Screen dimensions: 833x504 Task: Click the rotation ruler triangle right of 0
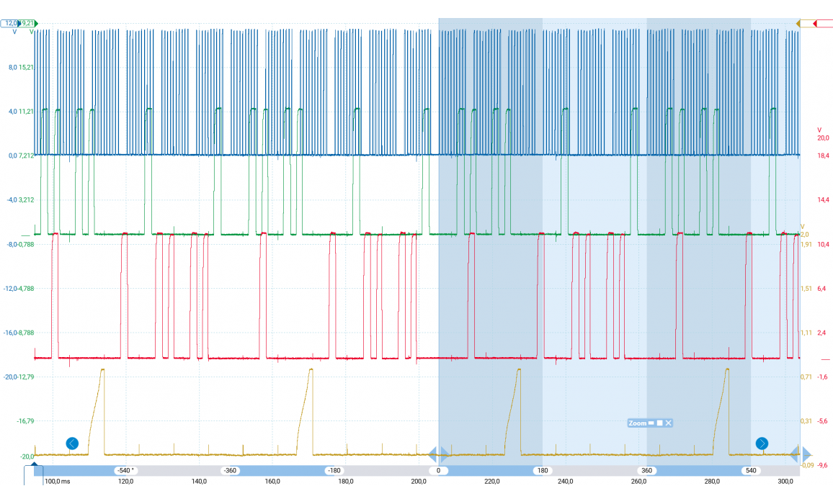click(x=445, y=455)
